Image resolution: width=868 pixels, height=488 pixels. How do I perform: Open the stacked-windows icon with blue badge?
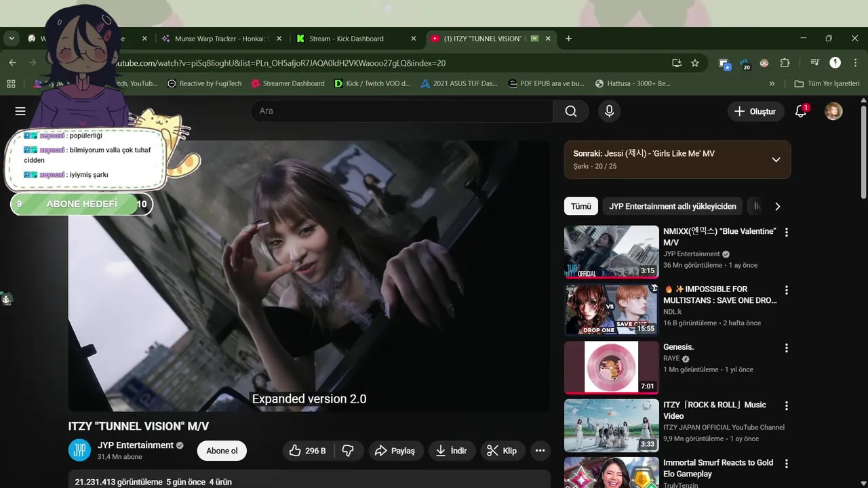click(x=725, y=64)
